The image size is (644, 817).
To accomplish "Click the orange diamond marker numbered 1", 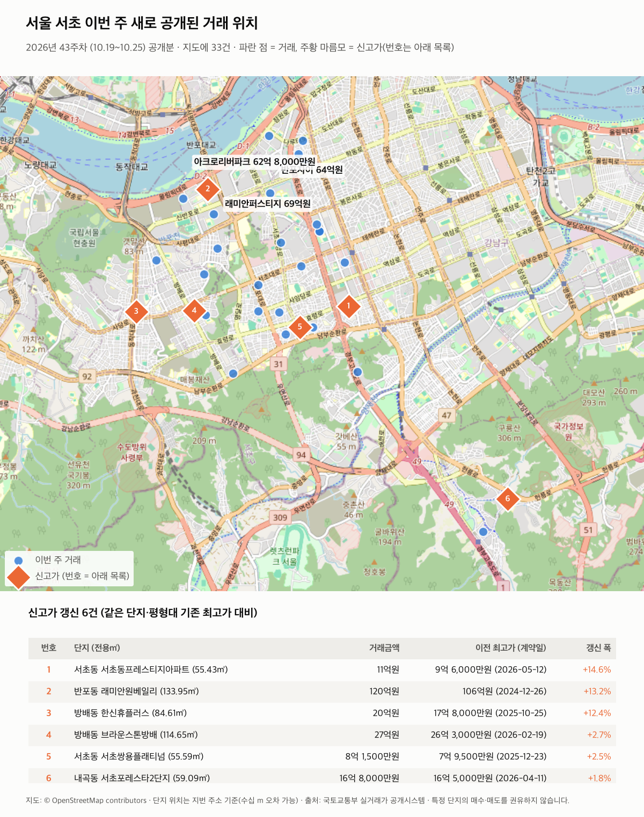I will click(x=348, y=306).
